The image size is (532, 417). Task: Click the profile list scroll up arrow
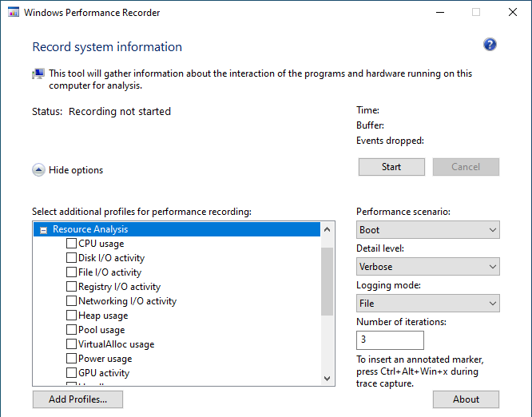(x=327, y=230)
